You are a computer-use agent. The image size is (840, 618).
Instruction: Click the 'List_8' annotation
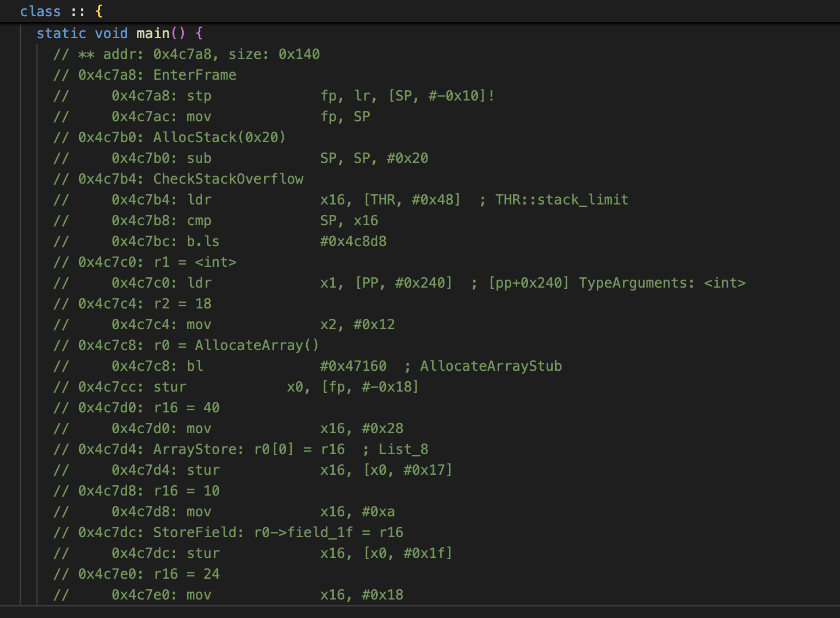pyautogui.click(x=403, y=449)
